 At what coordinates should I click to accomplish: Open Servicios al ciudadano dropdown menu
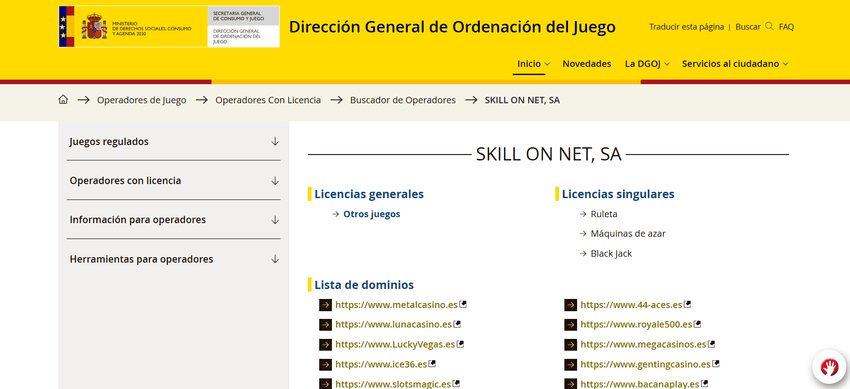pos(735,64)
